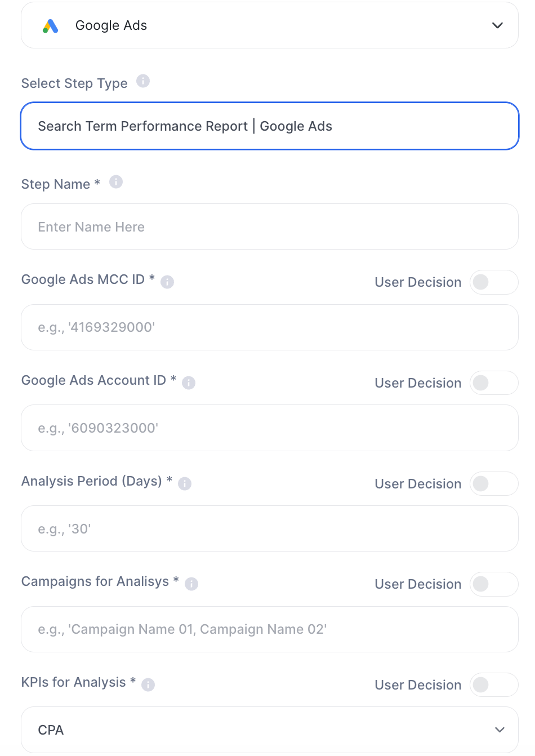Turn on User Decision for Campaigns
The height and width of the screenshot is (756, 535).
[x=494, y=584]
